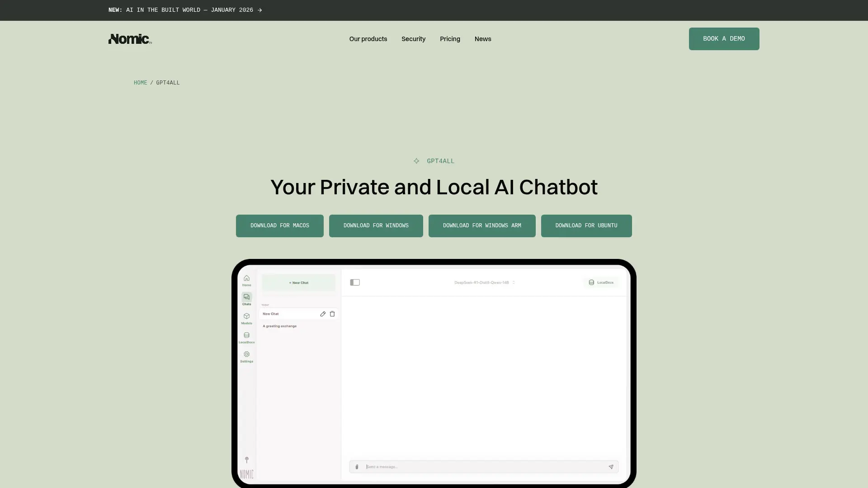Open LocalDocs from the sidebar
Image resolution: width=868 pixels, height=488 pixels.
coord(246,338)
